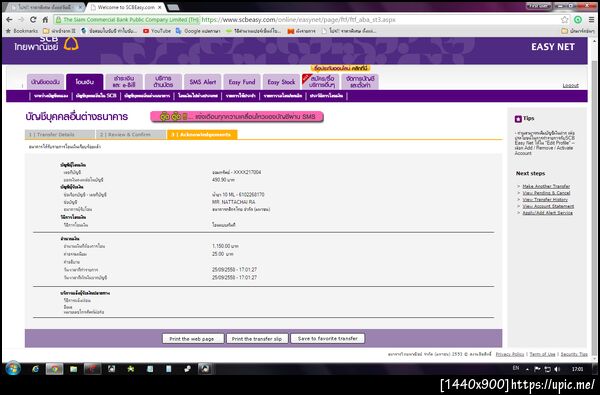Image resolution: width=600 pixels, height=395 pixels.
Task: Click the 1,150.00 transfer amount value
Action: pos(225,246)
